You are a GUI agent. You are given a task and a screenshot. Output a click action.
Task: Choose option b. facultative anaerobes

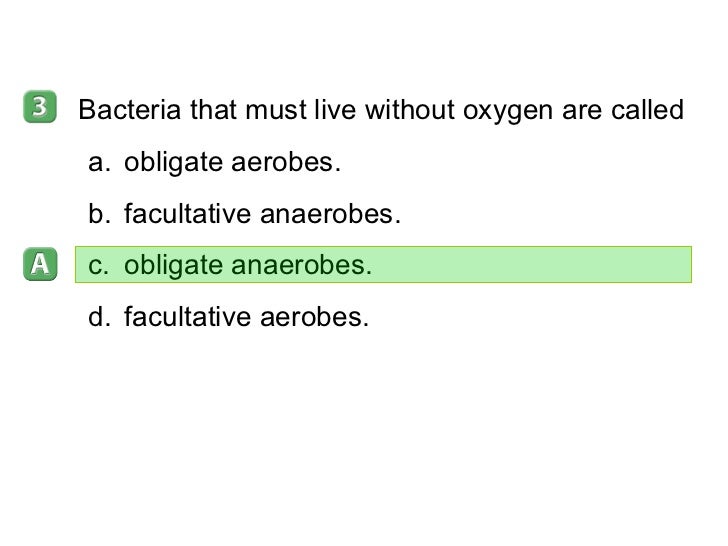pos(244,214)
